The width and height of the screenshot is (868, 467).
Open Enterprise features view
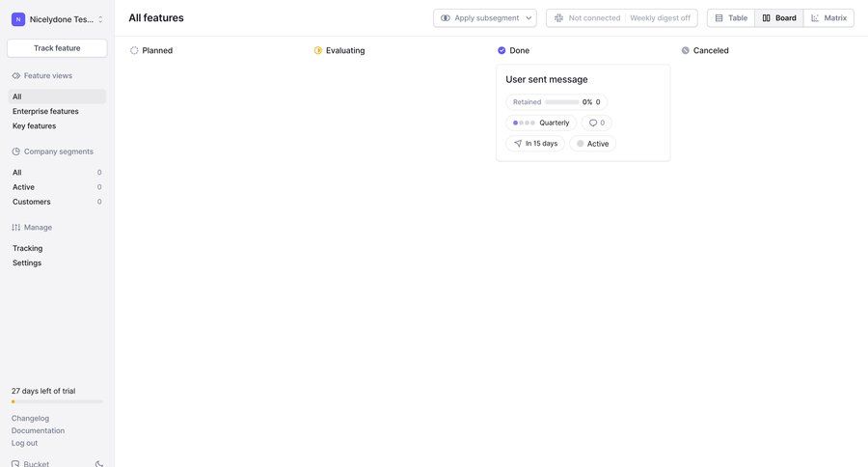45,111
